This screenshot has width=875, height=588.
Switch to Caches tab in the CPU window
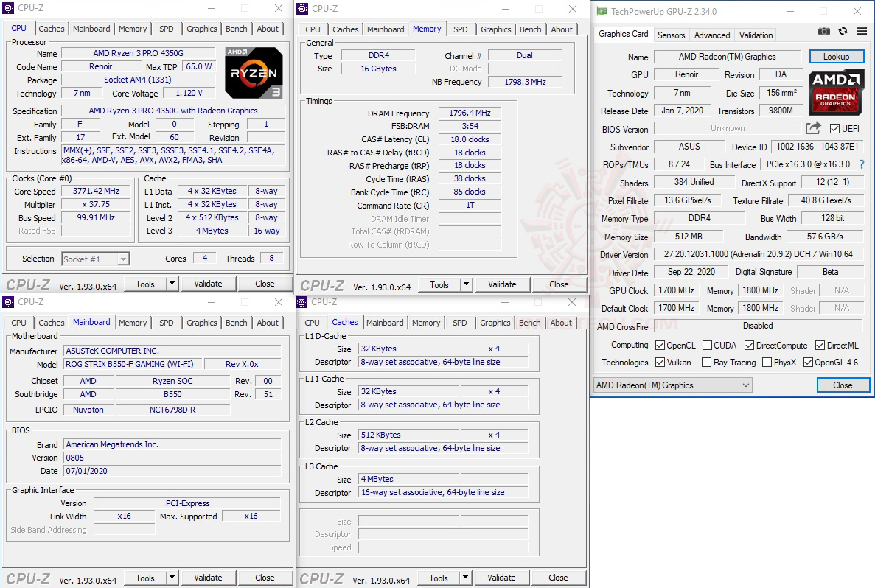click(x=52, y=29)
